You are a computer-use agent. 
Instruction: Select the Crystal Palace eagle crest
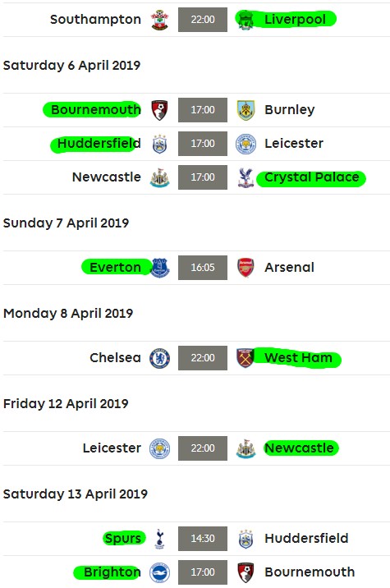pos(245,177)
